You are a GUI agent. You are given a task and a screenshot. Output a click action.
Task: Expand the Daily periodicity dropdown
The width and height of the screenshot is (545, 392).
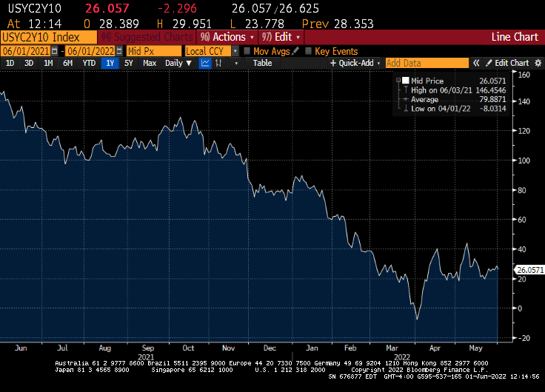tap(178, 64)
